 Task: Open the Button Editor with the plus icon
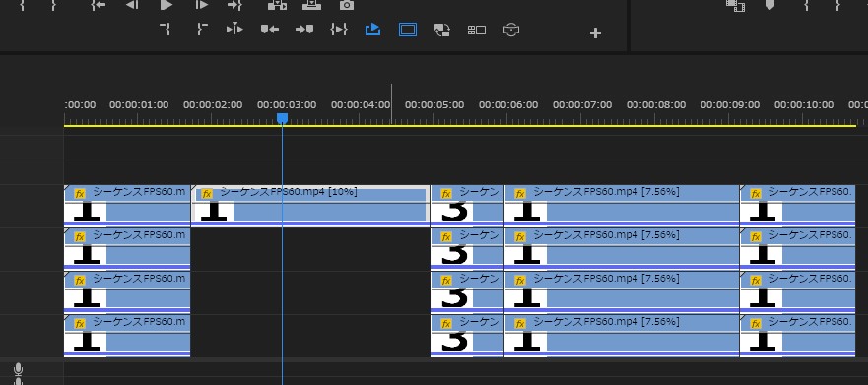[x=596, y=33]
